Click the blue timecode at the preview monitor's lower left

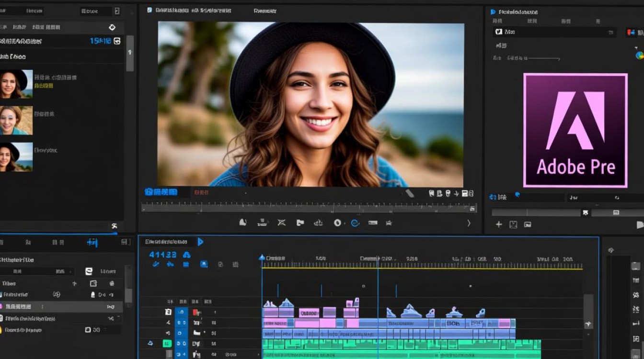tap(161, 192)
